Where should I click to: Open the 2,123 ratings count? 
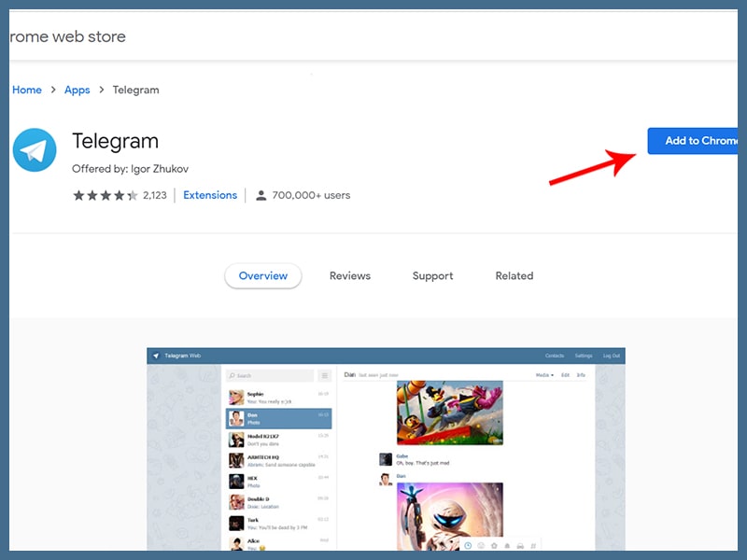click(x=155, y=195)
